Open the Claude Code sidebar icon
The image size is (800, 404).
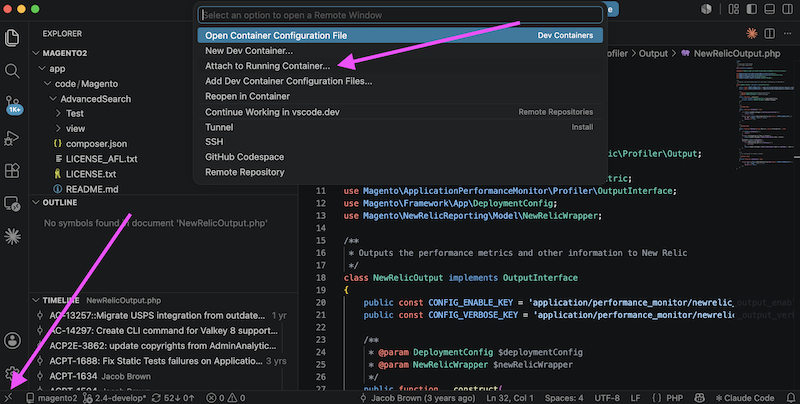click(x=12, y=236)
